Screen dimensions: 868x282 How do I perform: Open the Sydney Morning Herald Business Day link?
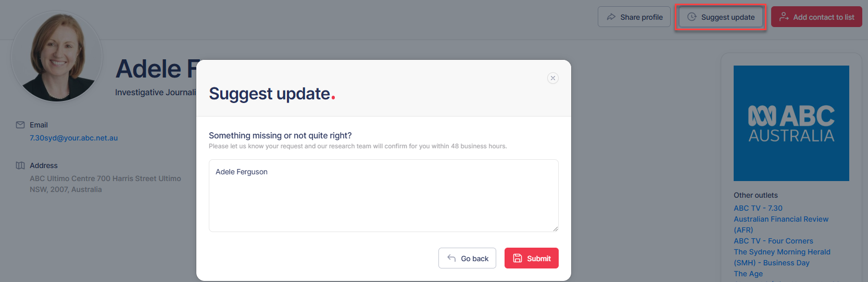782,252
